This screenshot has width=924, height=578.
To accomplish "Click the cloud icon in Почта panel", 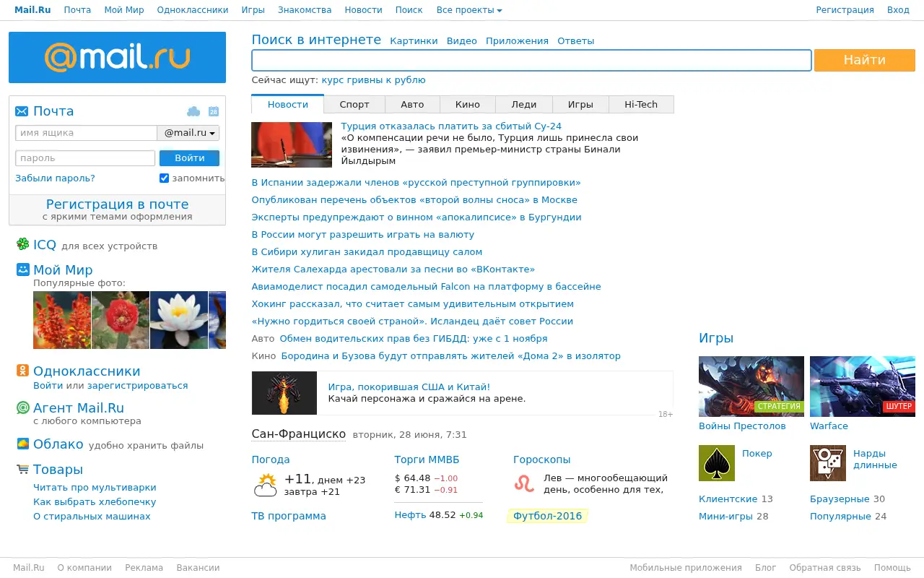I will pos(193,111).
